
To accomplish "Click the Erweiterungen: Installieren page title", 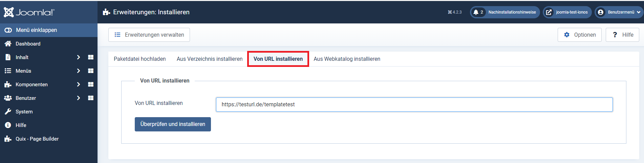I will pos(151,12).
